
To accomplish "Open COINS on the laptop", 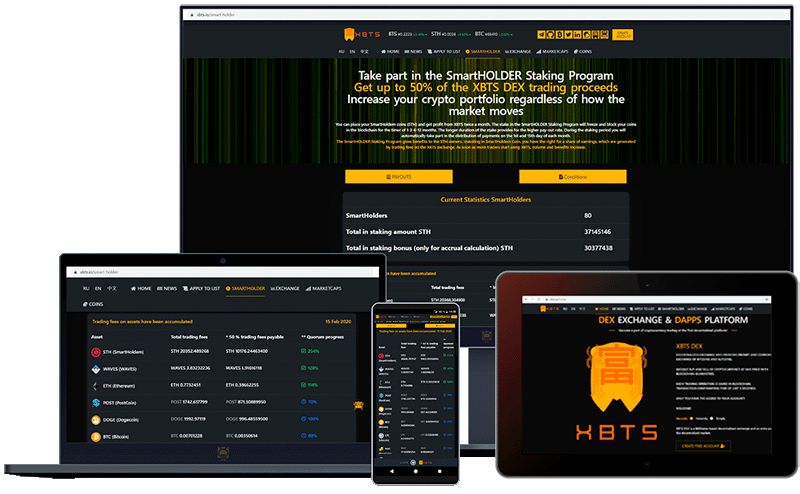I will (x=93, y=304).
